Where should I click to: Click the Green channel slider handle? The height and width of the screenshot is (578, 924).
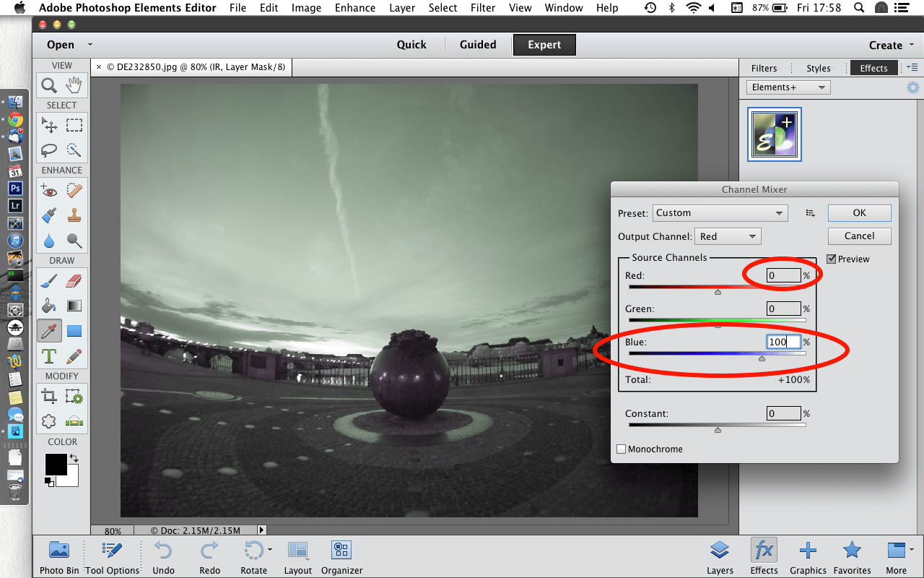click(x=718, y=325)
